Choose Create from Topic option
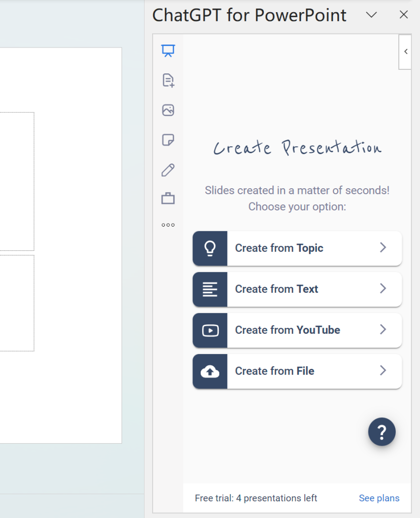Screen dimensions: 420x518 (297, 248)
